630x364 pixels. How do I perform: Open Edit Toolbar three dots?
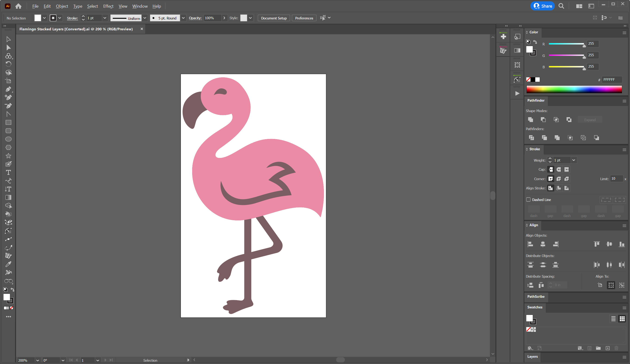coord(9,317)
